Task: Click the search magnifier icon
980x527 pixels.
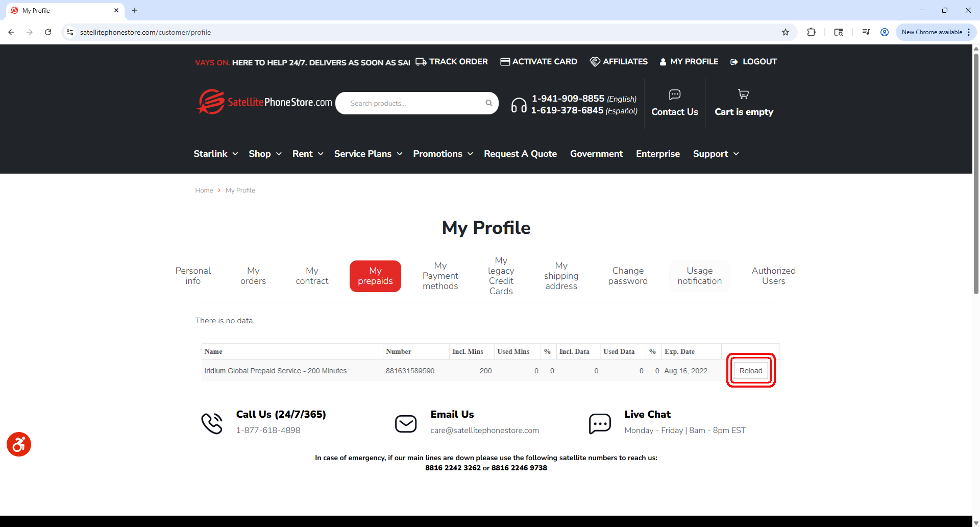Action: pos(488,103)
